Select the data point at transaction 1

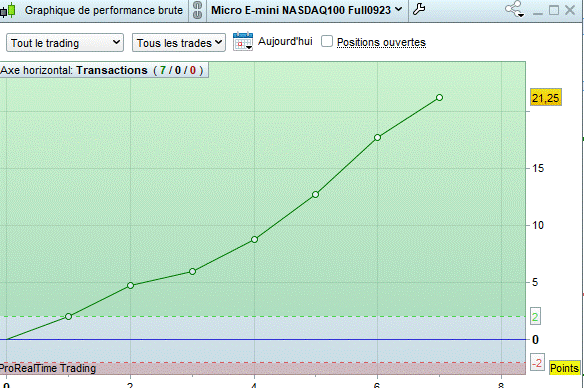click(x=68, y=317)
